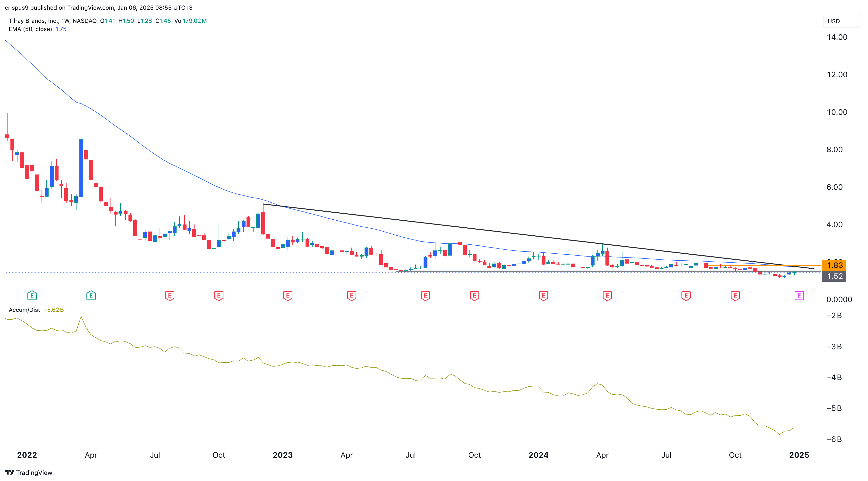
Task: Click the EMA (50, close) indicator label
Action: [x=30, y=29]
